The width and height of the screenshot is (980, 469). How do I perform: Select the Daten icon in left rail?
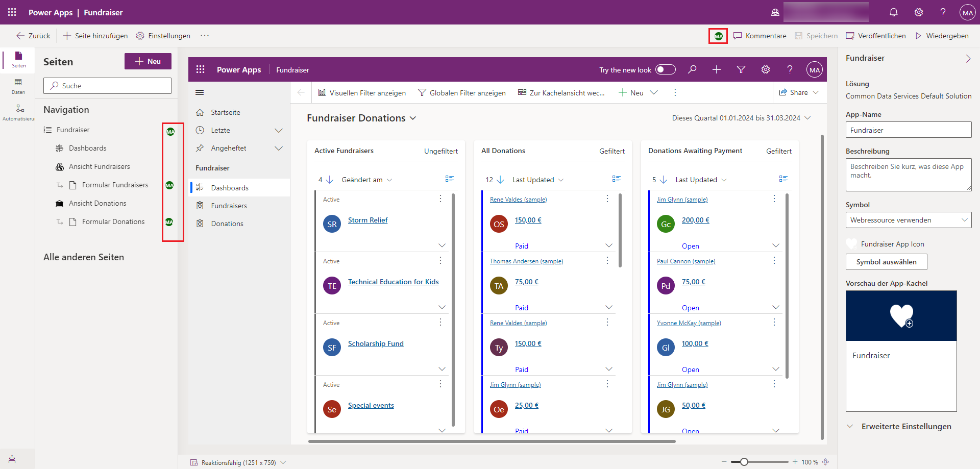pos(18,86)
